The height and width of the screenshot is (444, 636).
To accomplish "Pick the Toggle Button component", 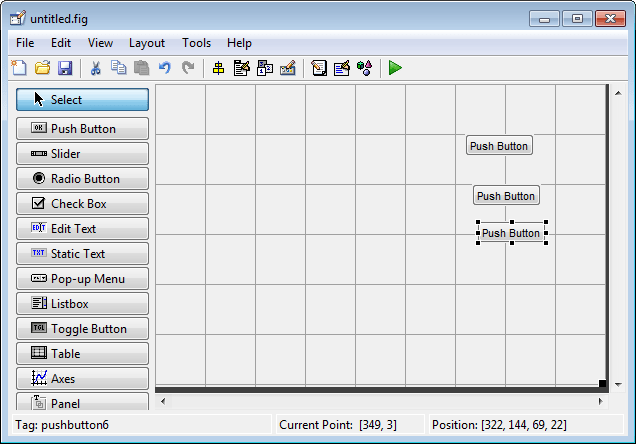I will pyautogui.click(x=82, y=328).
